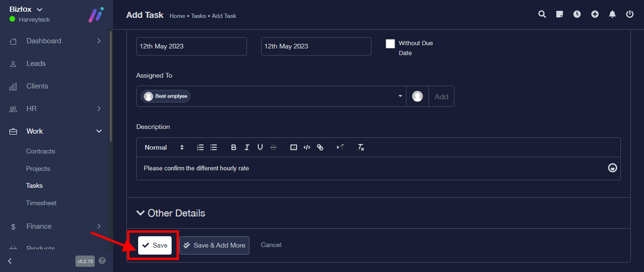This screenshot has width=644, height=272.
Task: Open the notifications bell
Action: click(612, 14)
